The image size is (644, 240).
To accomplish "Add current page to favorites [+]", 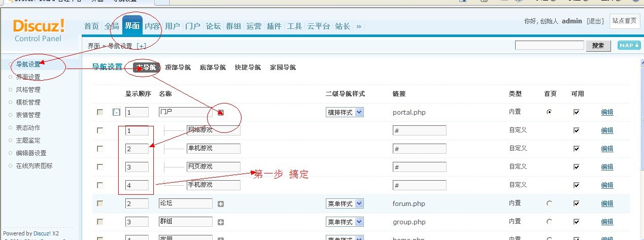I will tap(141, 46).
